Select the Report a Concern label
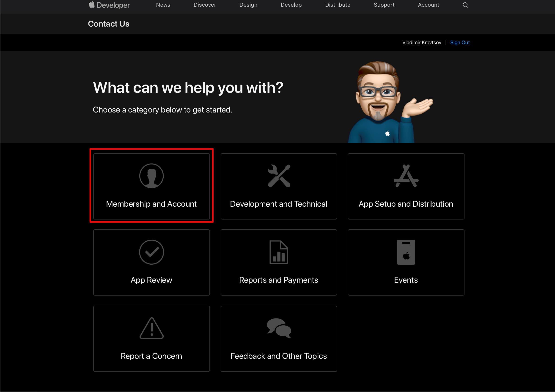555x392 pixels. click(151, 356)
